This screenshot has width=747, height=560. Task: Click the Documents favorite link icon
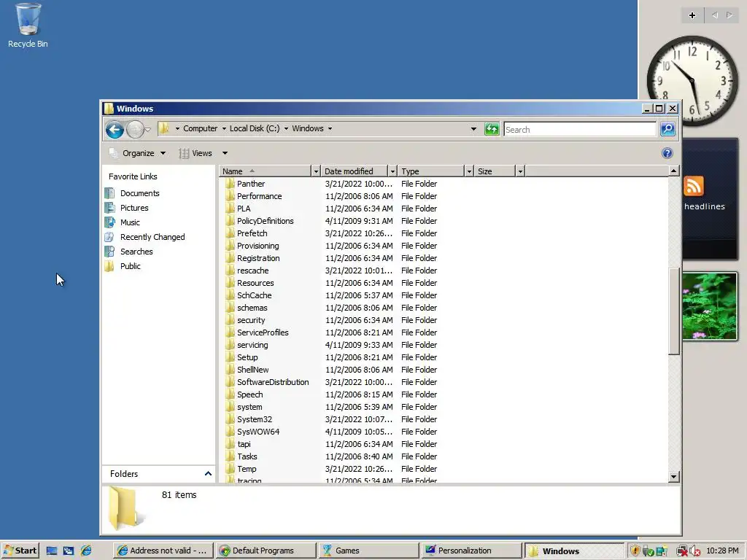coord(109,193)
